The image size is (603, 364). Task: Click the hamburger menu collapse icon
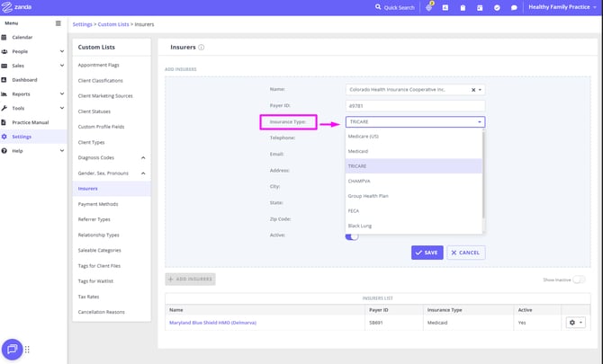tap(58, 22)
